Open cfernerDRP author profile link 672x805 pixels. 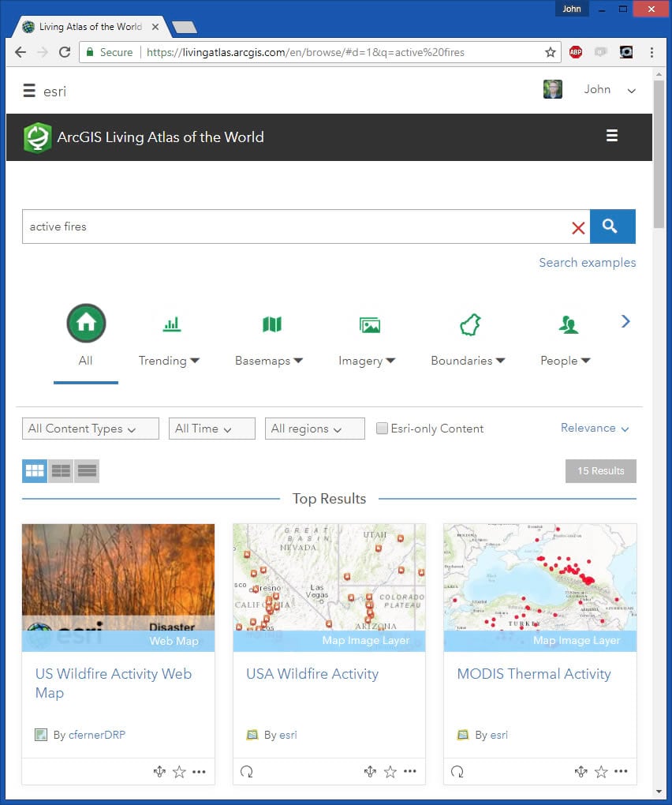point(97,735)
